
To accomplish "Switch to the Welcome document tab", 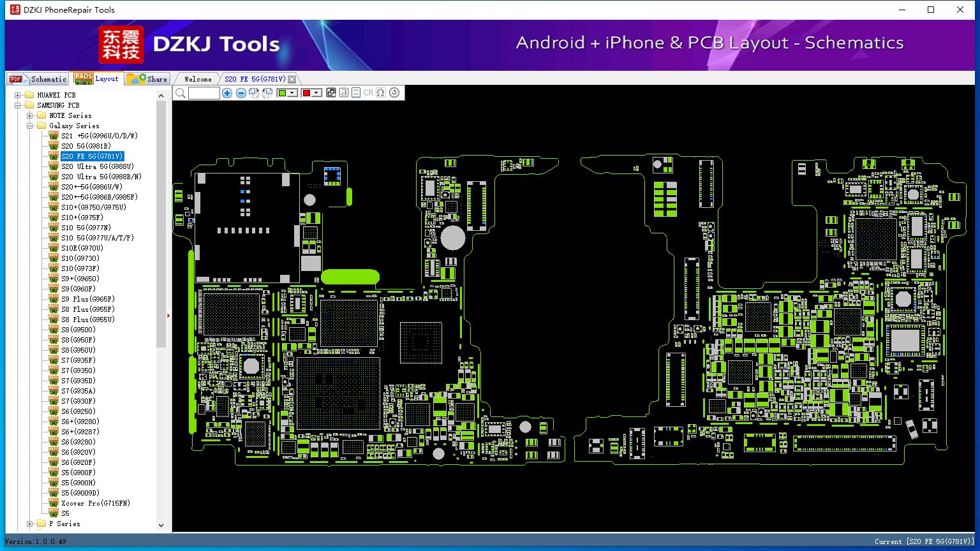I will coord(198,79).
